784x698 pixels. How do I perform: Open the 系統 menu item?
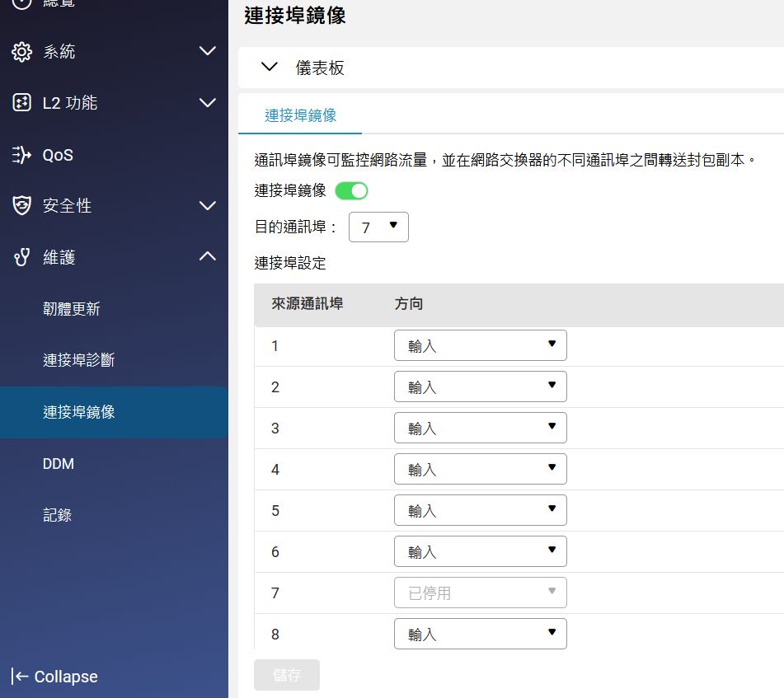point(114,51)
